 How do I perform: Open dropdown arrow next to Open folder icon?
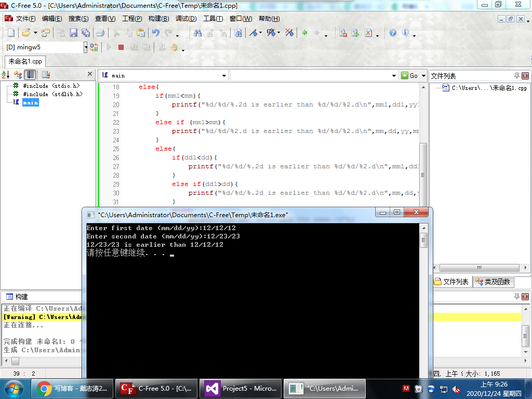pyautogui.click(x=35, y=33)
